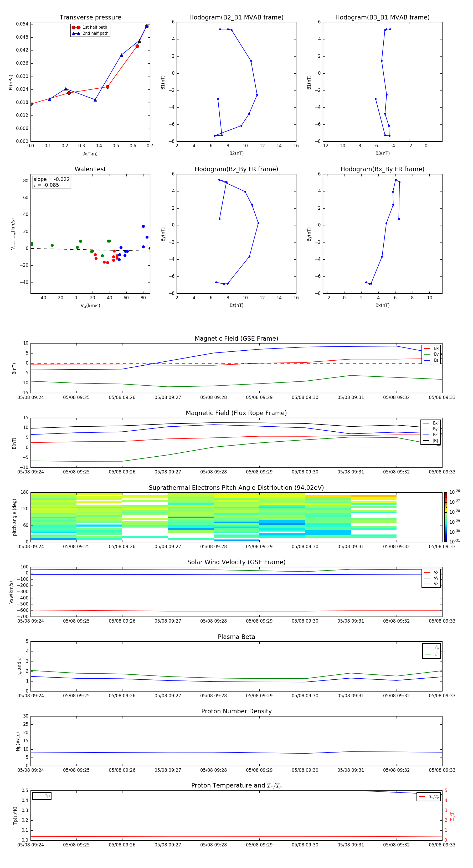Click the 'r = -0.085' annotation
473x868 pixels.
[47, 185]
